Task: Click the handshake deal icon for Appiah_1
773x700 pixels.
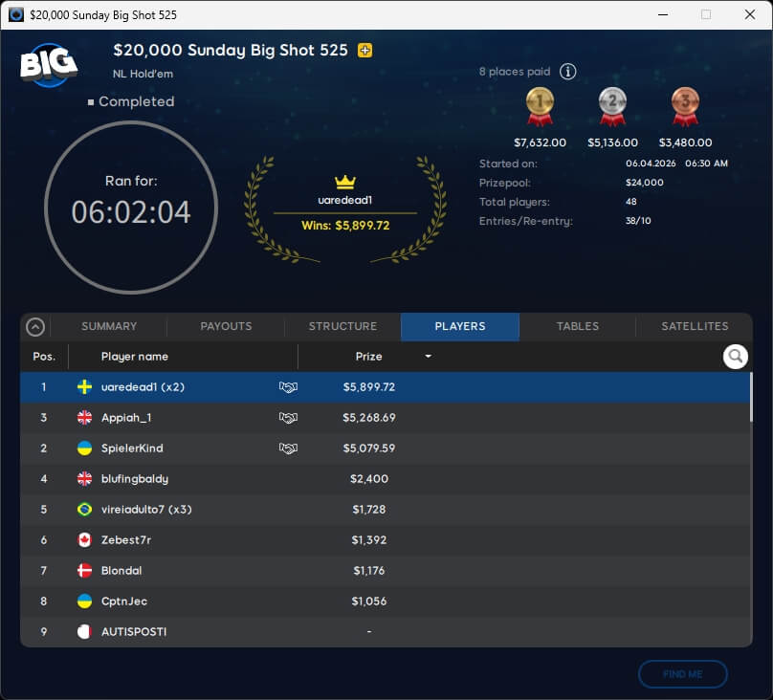Action: coord(288,418)
